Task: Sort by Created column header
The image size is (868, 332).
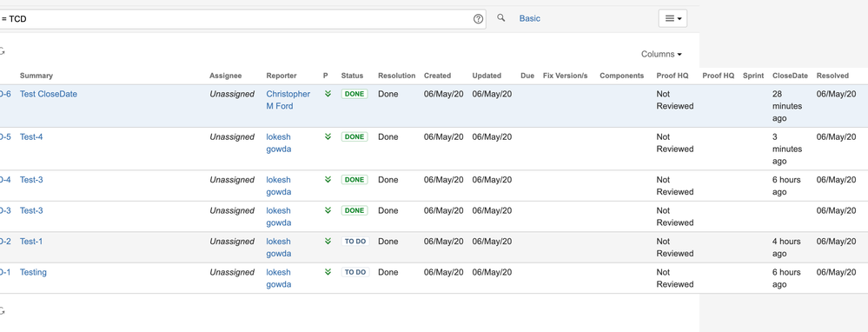Action: tap(437, 76)
